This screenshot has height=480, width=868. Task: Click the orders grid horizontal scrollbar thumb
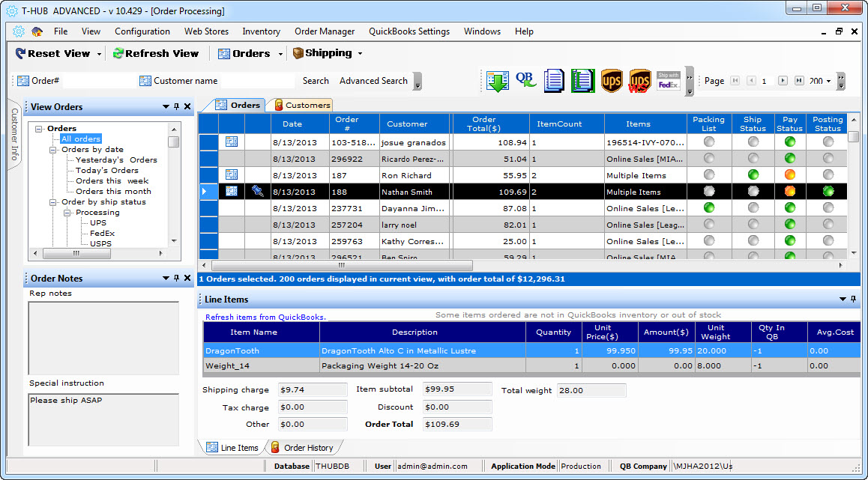pos(342,265)
